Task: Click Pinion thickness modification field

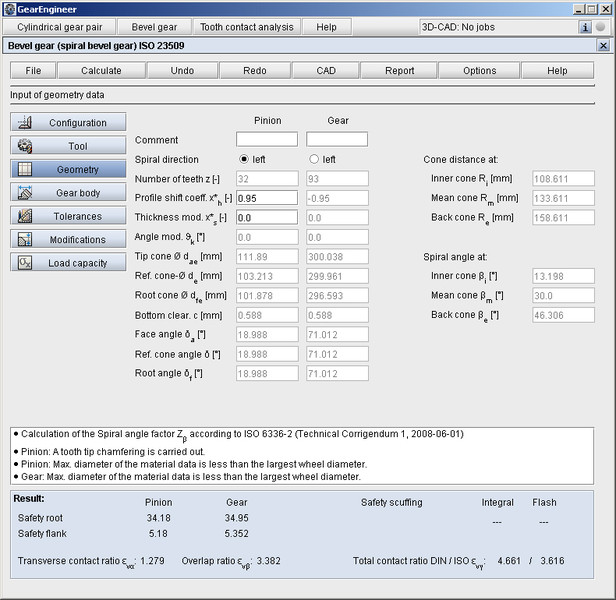Action: [x=267, y=217]
